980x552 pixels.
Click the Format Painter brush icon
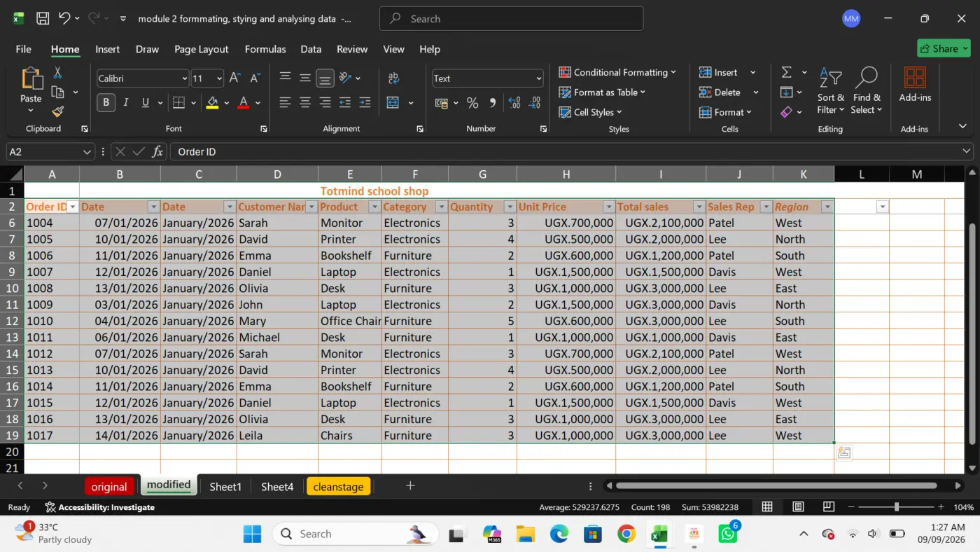pos(57,111)
